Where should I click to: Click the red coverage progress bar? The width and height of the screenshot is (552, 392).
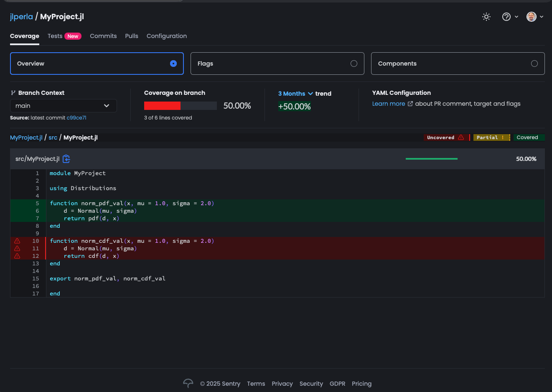[x=162, y=106]
